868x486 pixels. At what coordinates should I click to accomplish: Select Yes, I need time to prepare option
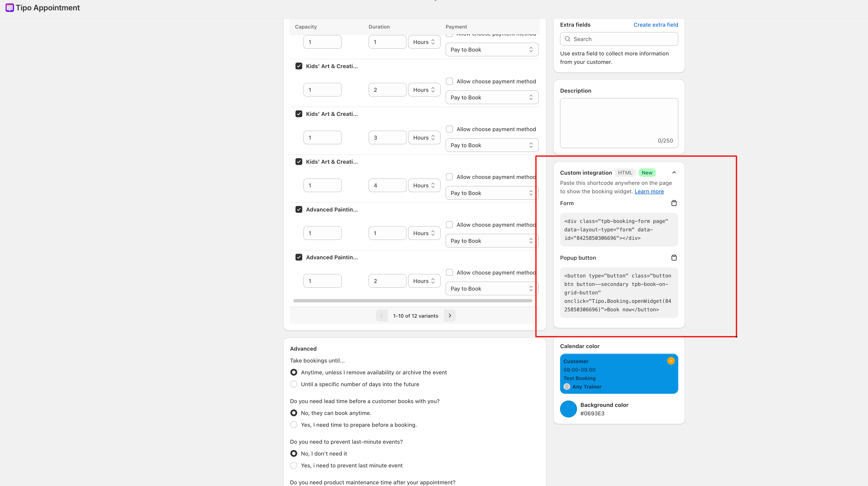pos(294,425)
